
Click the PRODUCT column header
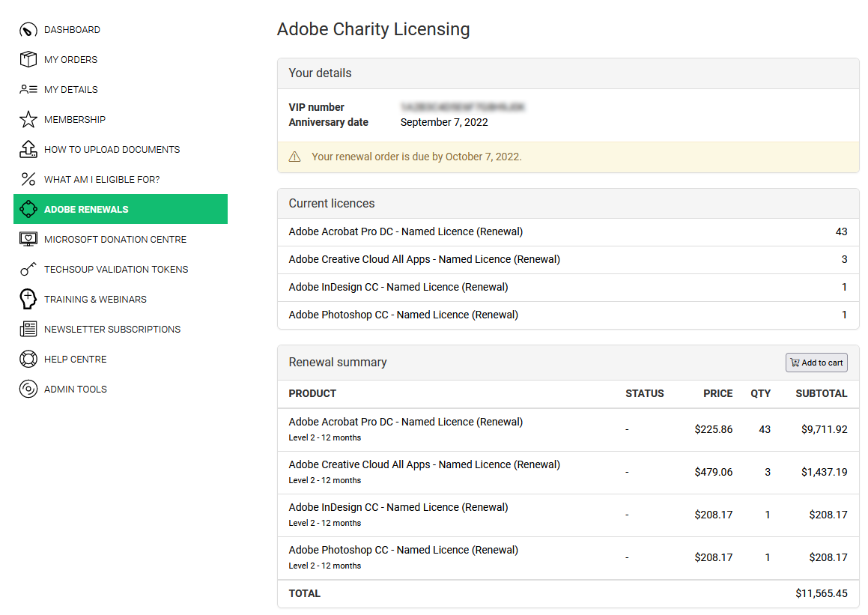pyautogui.click(x=312, y=393)
